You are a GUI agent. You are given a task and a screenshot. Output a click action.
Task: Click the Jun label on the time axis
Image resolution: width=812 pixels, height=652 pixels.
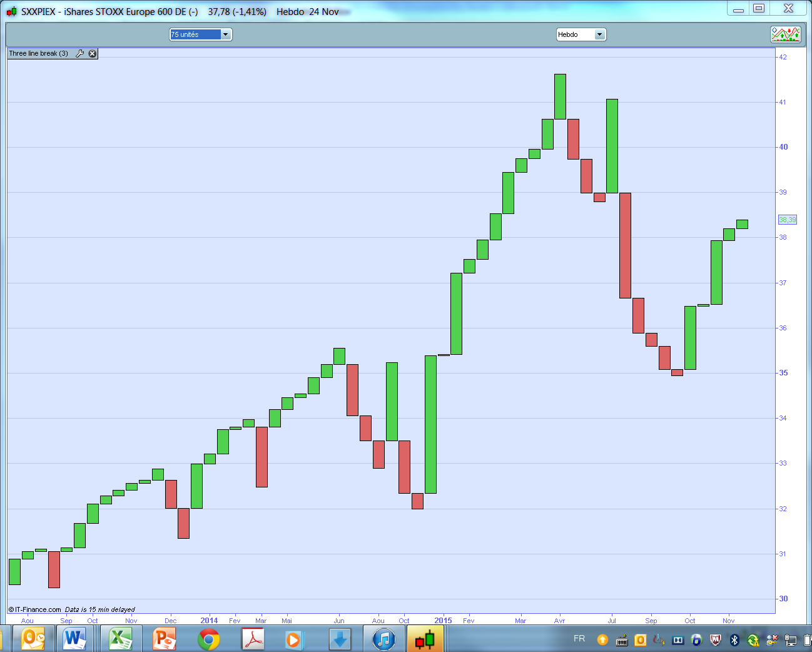[x=339, y=621]
